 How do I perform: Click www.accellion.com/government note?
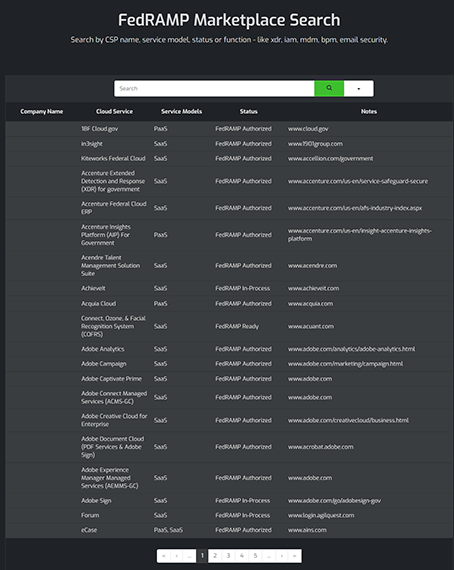tap(330, 158)
